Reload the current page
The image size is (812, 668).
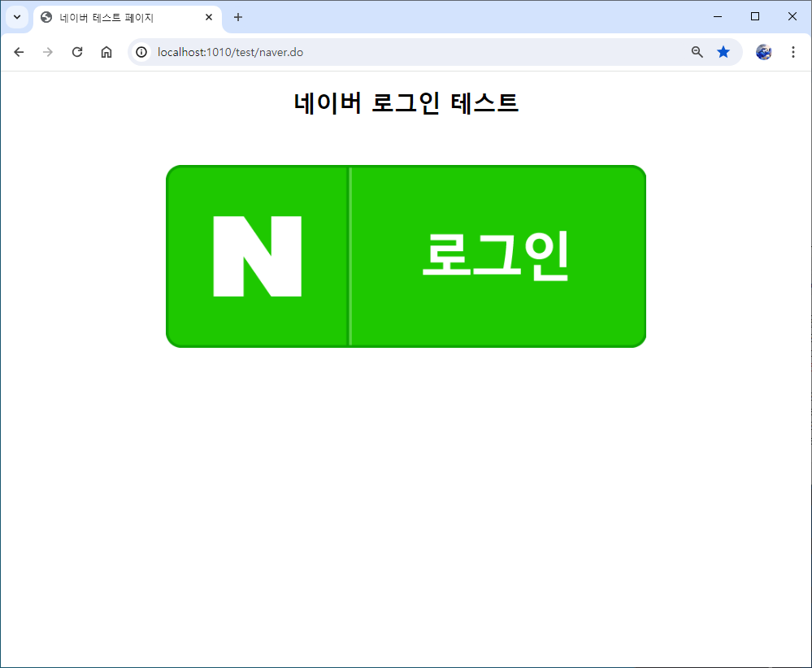click(77, 52)
